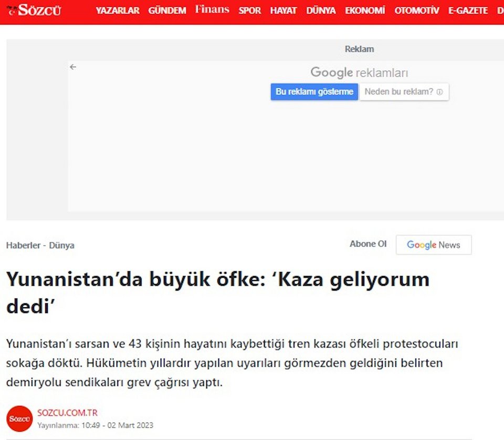Navigate to the SPOR section

[x=250, y=11]
